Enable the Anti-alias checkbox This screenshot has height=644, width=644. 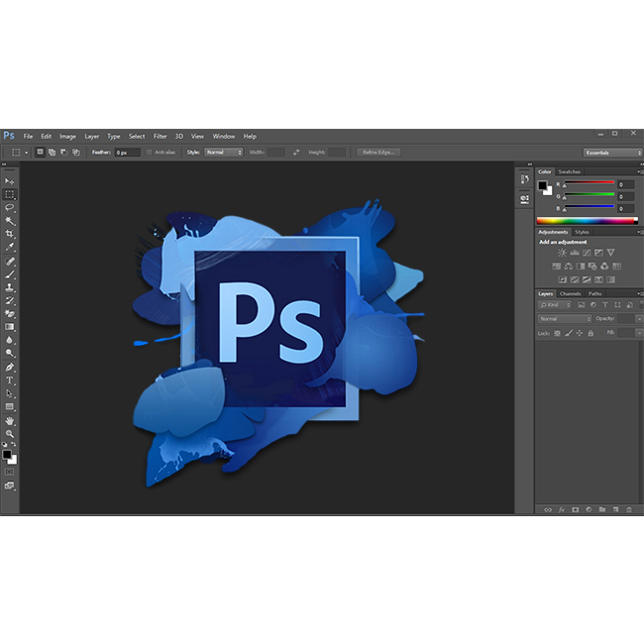coord(150,153)
